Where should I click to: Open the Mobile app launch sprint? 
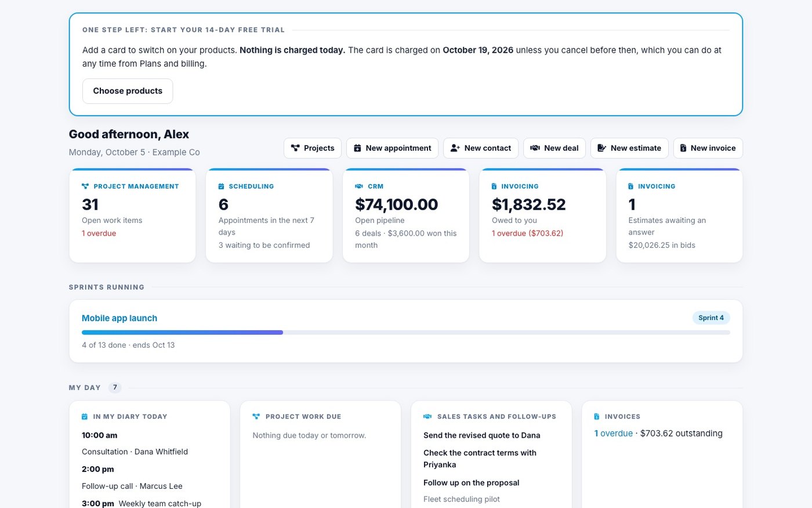[x=119, y=318]
